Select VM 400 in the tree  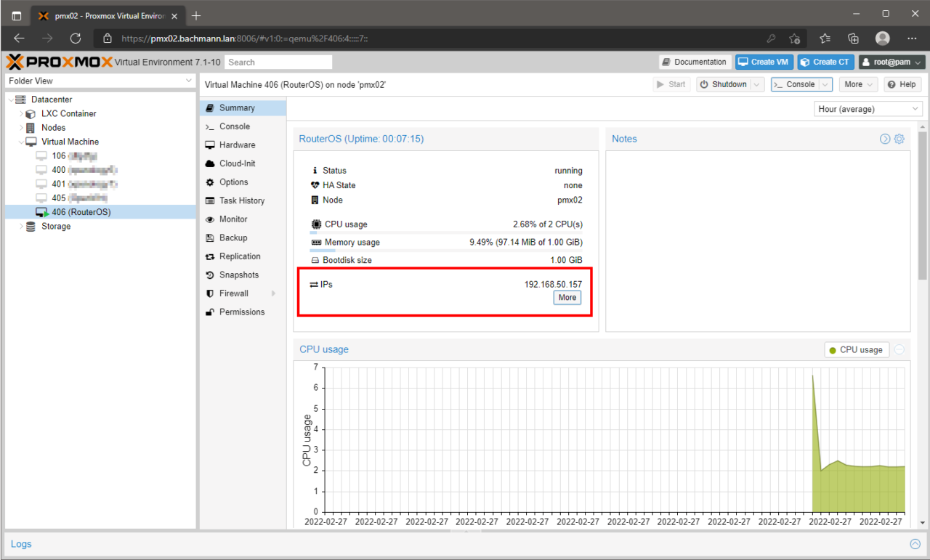point(100,170)
